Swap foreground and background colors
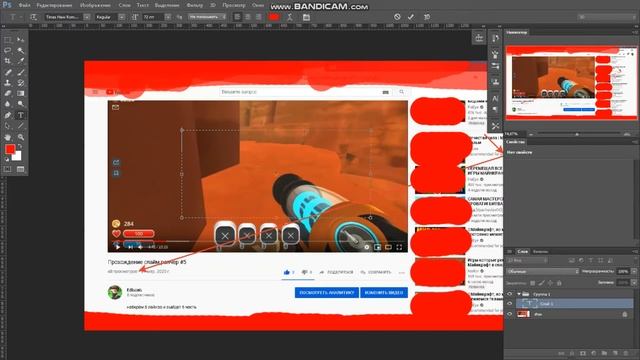 (x=20, y=147)
